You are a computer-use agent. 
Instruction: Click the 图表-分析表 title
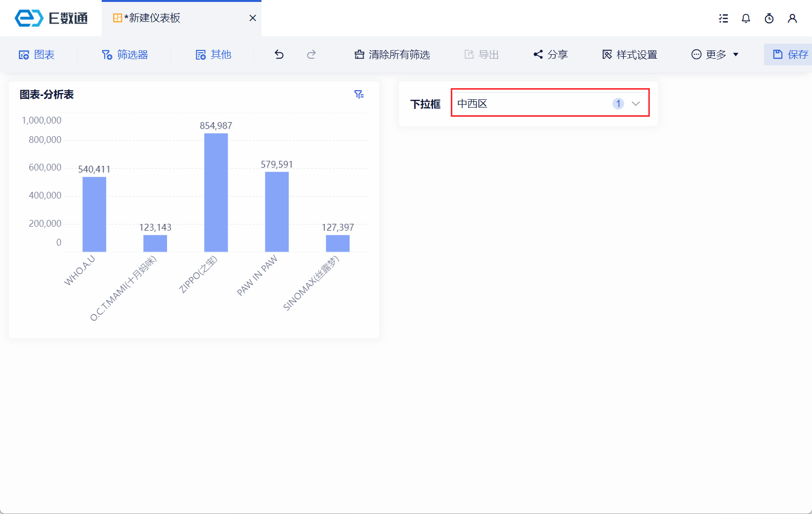click(46, 94)
